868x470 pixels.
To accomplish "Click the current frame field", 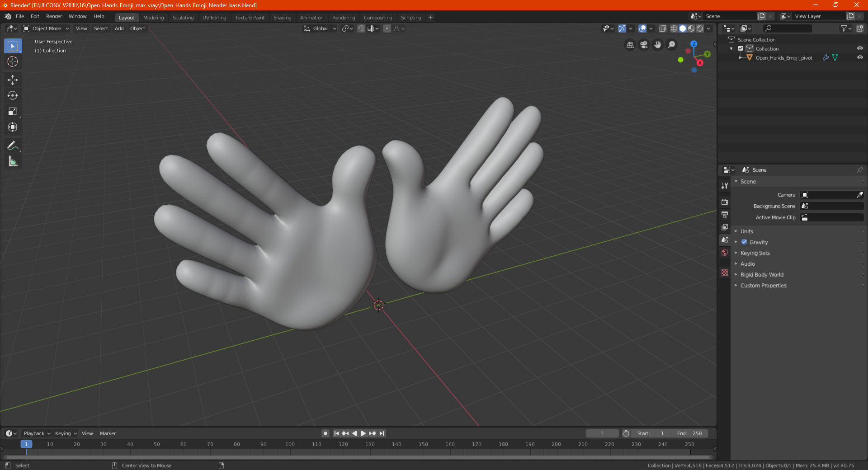I will [x=602, y=433].
